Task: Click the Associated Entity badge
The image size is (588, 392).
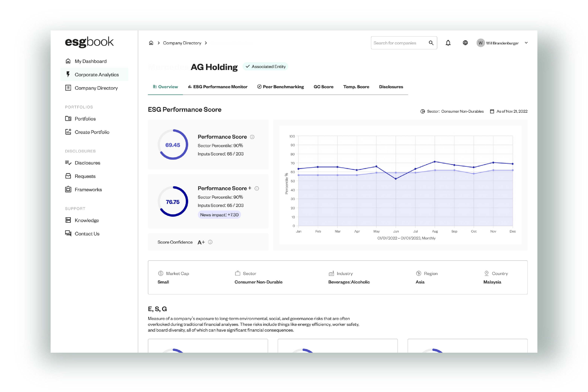Action: click(x=265, y=67)
